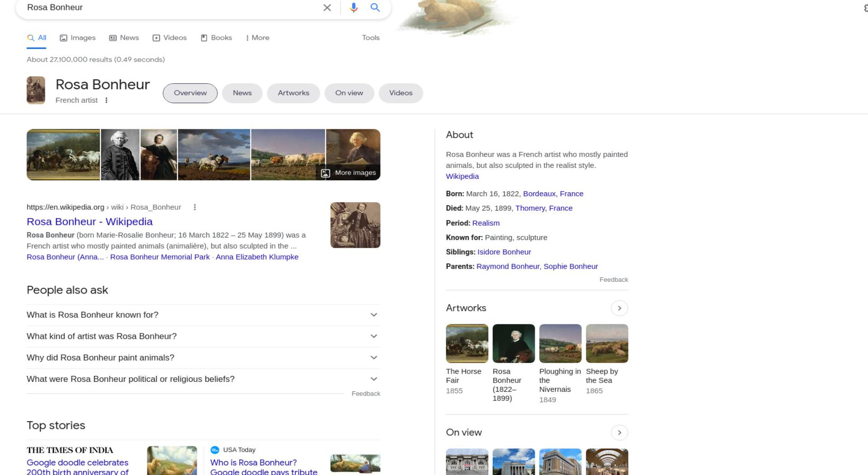Open the first On view museum thumbnail
The width and height of the screenshot is (868, 475).
tap(467, 461)
